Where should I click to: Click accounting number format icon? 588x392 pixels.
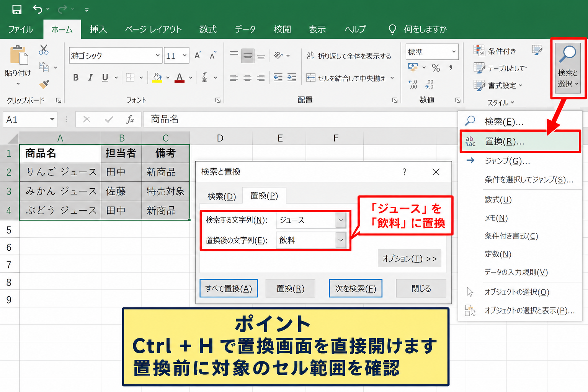413,68
